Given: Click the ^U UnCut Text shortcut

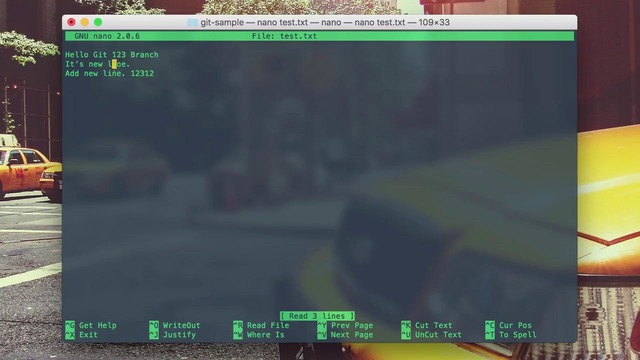Looking at the screenshot, I should [x=431, y=335].
